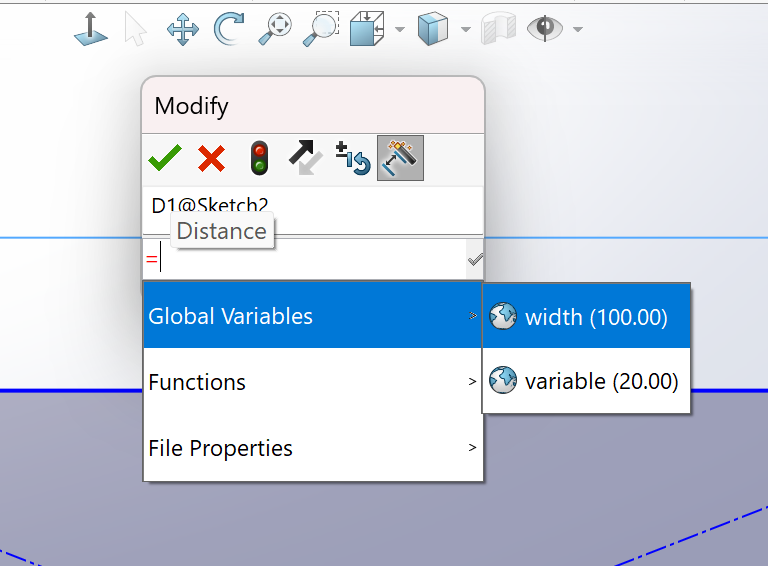Expand the Functions submenu arrow
The image size is (768, 566).
tap(472, 381)
